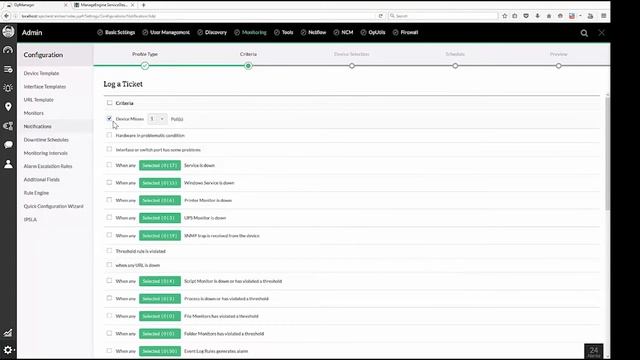Open the Basic Settings menu
This screenshot has width=640, height=360.
click(x=116, y=32)
